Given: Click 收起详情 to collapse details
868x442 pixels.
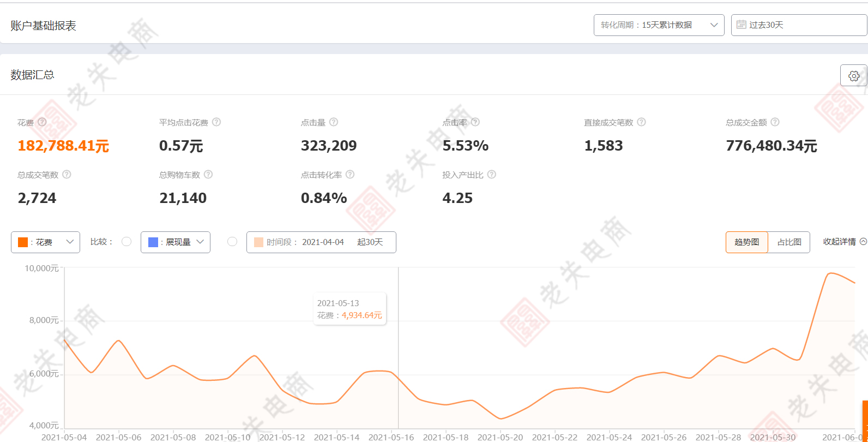Looking at the screenshot, I should (x=839, y=242).
